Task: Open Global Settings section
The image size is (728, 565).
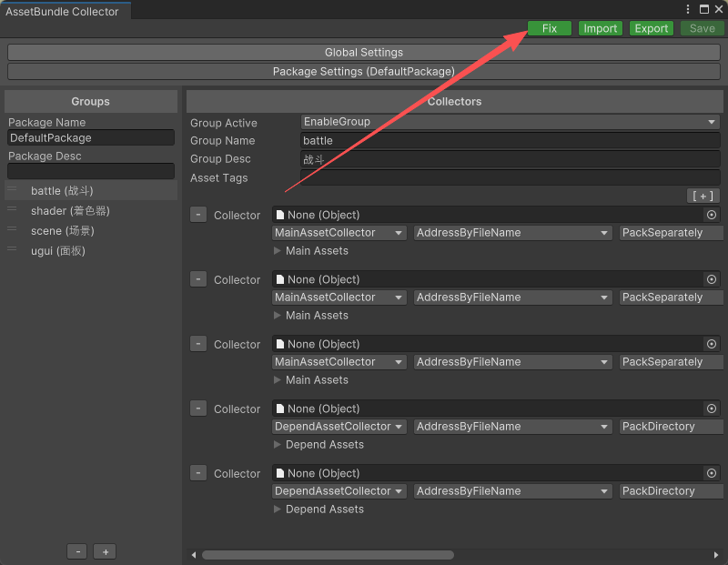Action: click(x=364, y=53)
